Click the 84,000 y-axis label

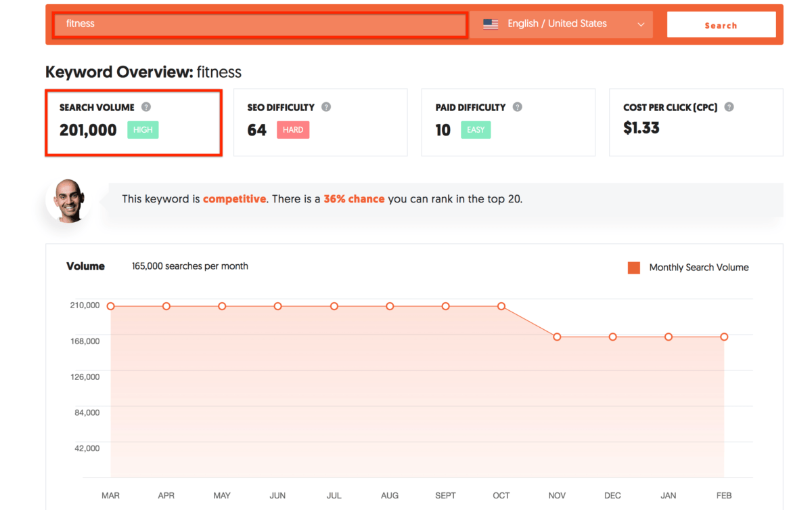[x=87, y=412]
